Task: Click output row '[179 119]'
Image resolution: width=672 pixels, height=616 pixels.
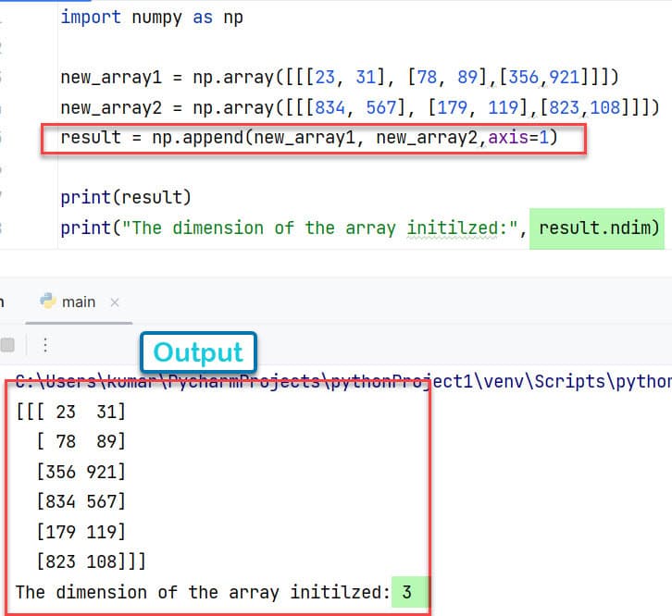Action: click(81, 532)
